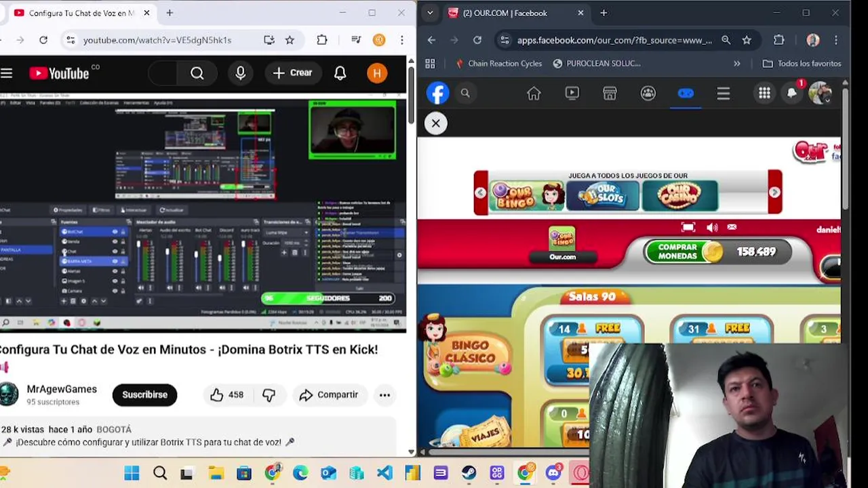The image size is (868, 488).
Task: Reload the Facebook page
Action: coord(477,40)
